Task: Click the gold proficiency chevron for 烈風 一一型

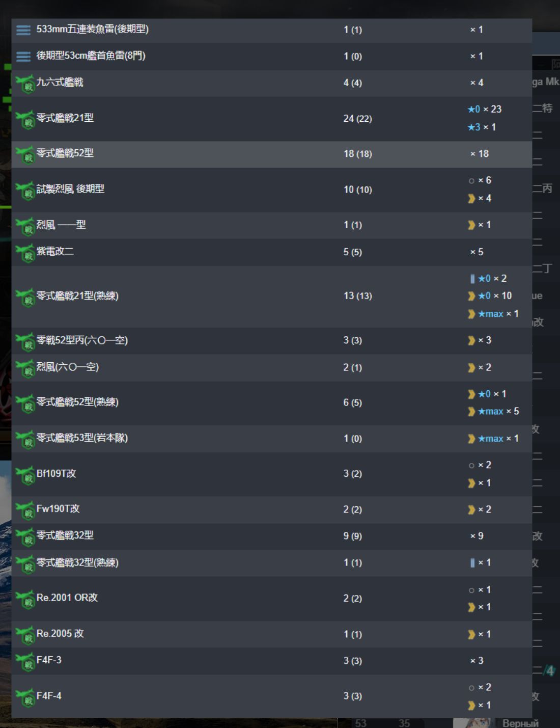Action: coord(471,225)
